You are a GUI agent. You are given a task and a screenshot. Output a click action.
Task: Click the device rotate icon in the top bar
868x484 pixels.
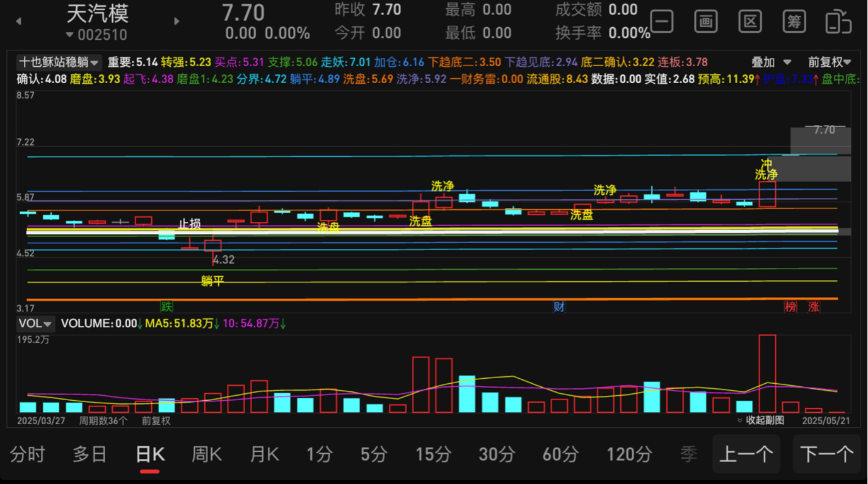click(x=838, y=21)
